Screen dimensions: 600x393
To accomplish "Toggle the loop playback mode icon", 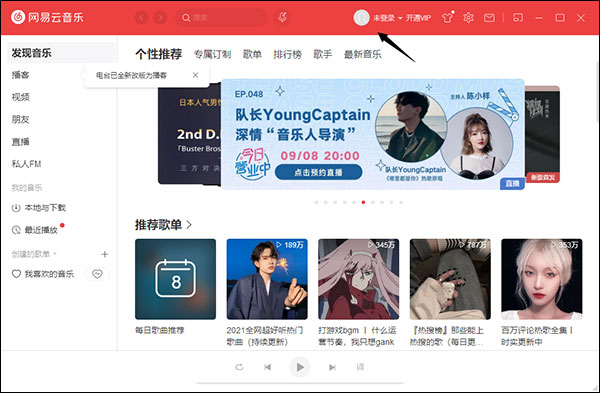I will tap(240, 367).
